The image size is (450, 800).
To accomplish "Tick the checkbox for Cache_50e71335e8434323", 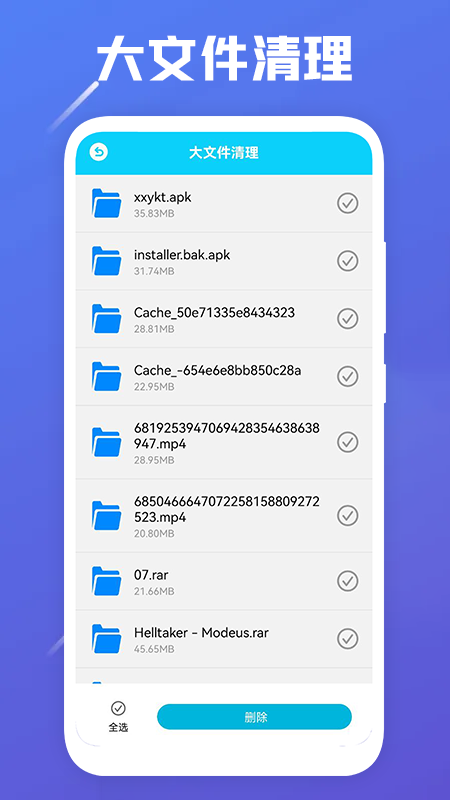I will point(347,318).
